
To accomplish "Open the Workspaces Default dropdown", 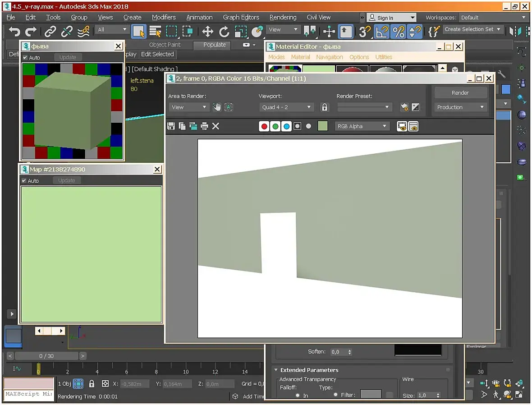I will pyautogui.click(x=493, y=17).
